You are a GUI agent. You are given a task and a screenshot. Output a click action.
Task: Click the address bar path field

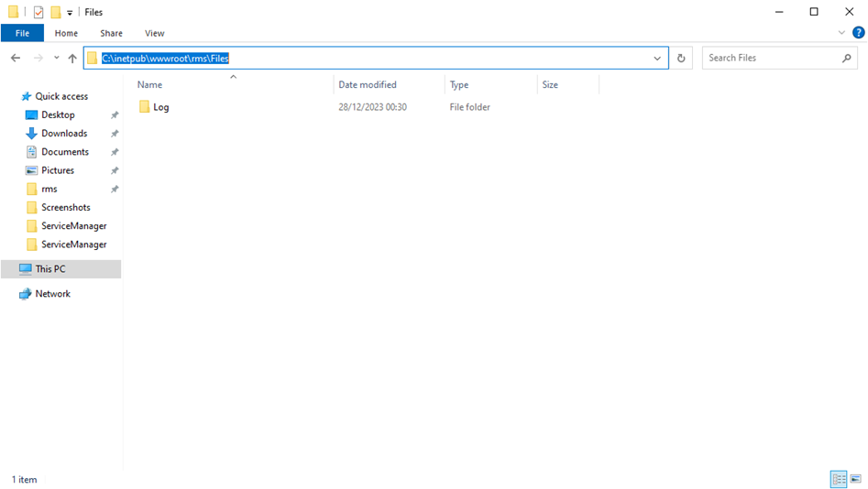[x=376, y=58]
